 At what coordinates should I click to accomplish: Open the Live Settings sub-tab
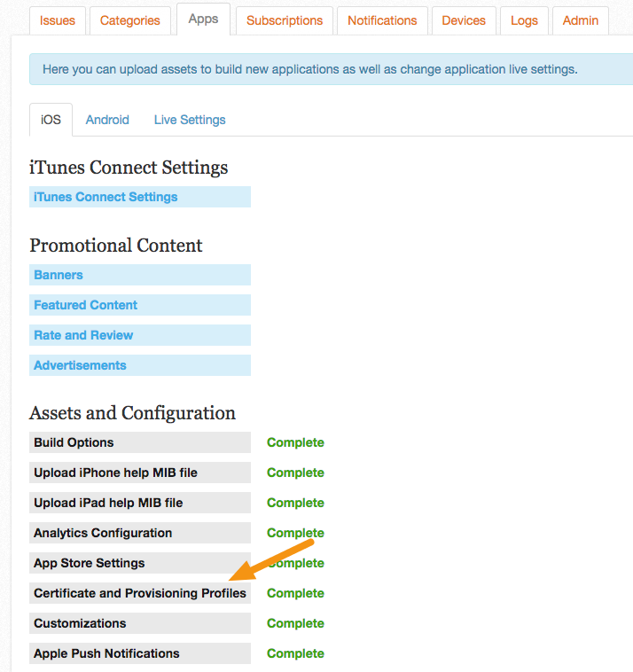point(190,120)
